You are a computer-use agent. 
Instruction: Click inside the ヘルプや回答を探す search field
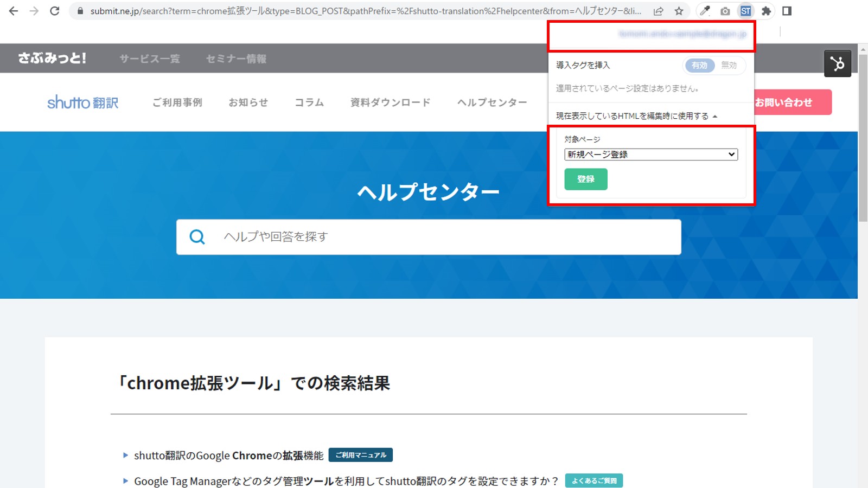[x=380, y=237]
